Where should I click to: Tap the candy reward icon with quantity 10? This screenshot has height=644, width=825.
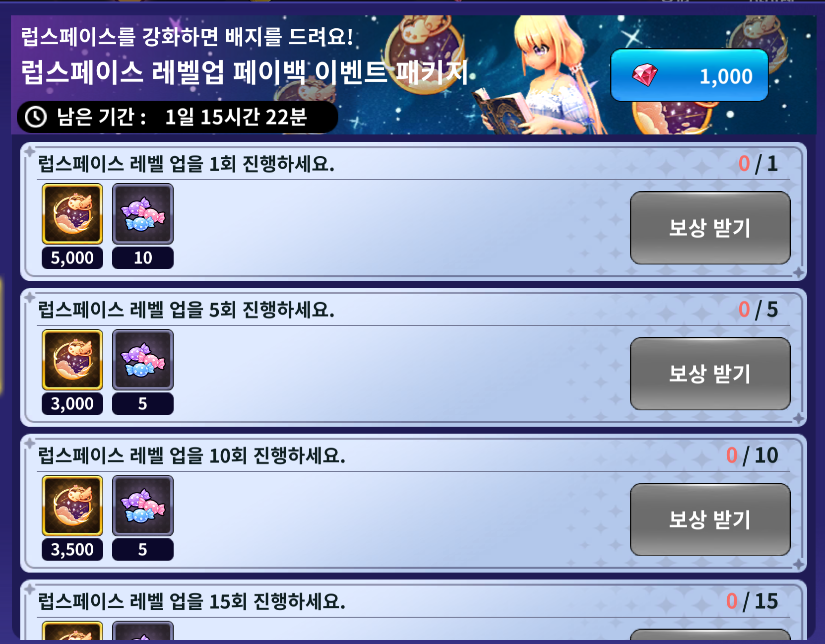143,214
